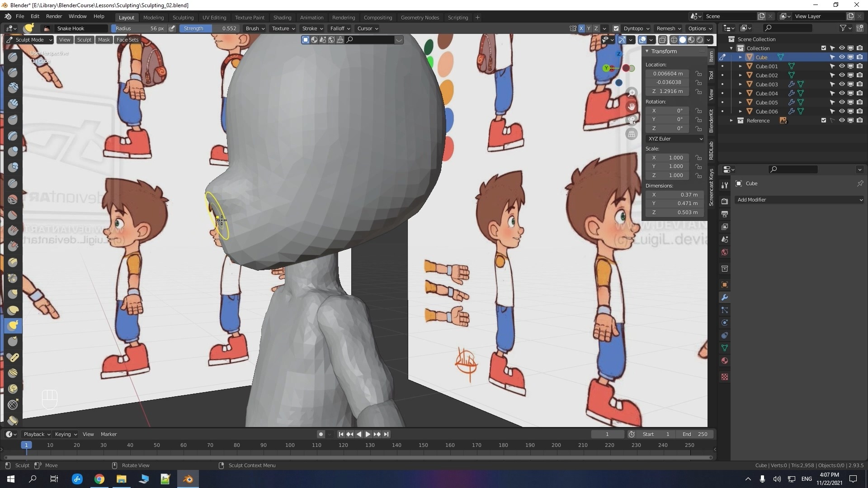Image resolution: width=868 pixels, height=488 pixels.
Task: Open Material properties tab icon
Action: click(725, 361)
